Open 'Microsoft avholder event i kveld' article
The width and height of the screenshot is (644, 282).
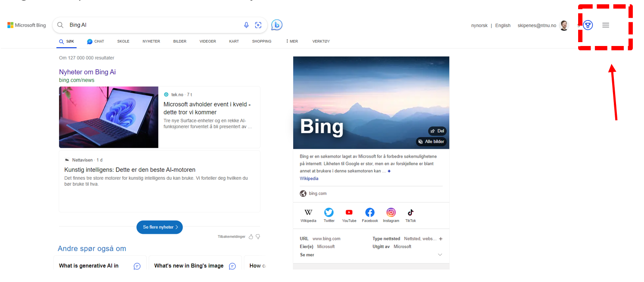click(207, 108)
